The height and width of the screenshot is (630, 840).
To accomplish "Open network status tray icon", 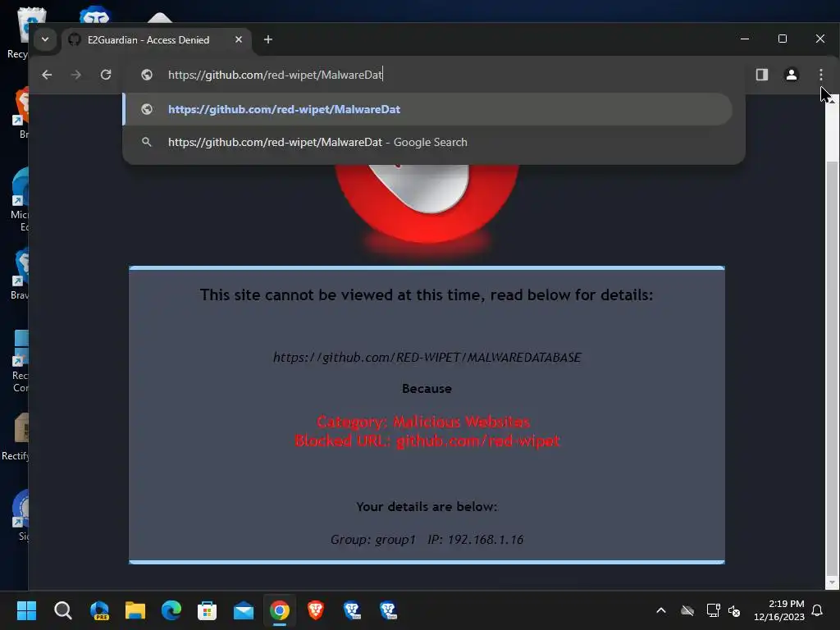I will (x=713, y=610).
